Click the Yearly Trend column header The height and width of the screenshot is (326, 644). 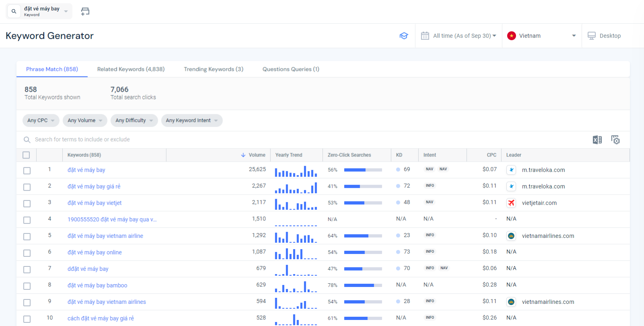pyautogui.click(x=289, y=155)
